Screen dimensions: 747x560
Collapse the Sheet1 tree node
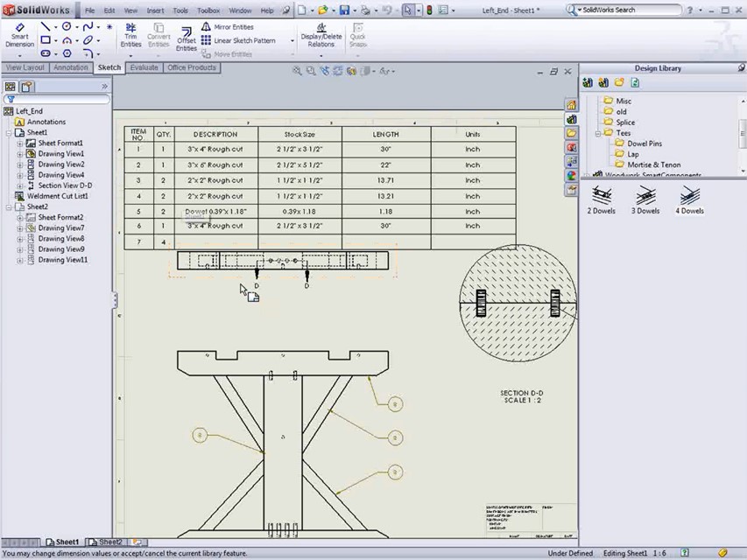click(9, 133)
